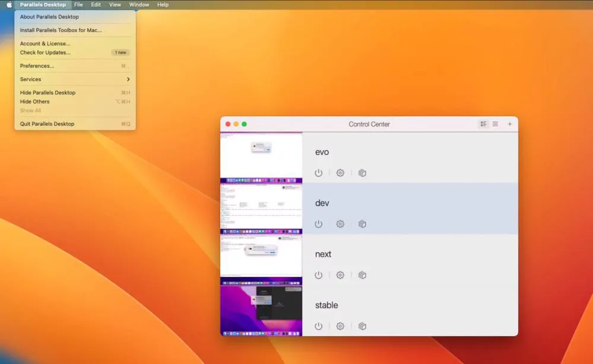Add a new virtual machine with plus
593x364 pixels.
point(510,124)
